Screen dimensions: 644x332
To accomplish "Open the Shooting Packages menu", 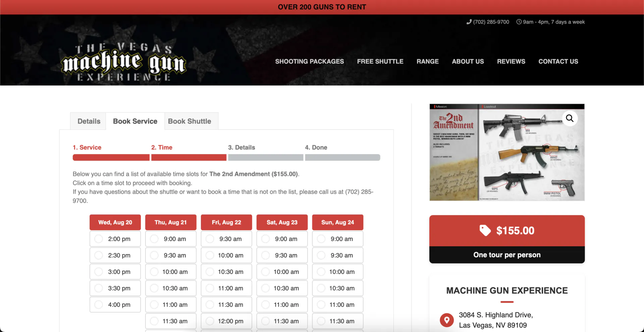I will (310, 61).
